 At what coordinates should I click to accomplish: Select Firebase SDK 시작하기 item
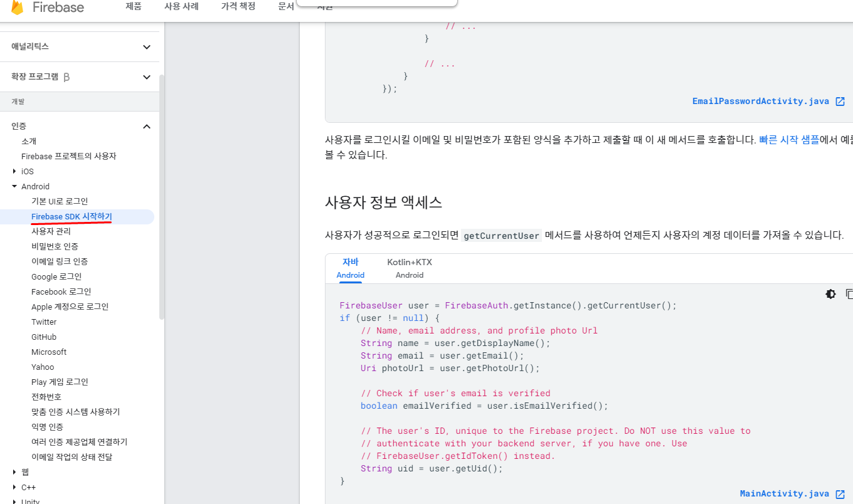tap(72, 217)
